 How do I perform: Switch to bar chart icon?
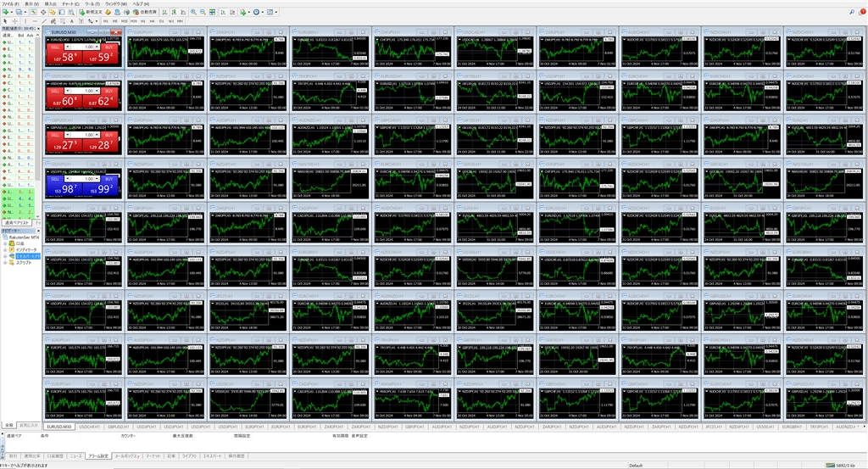tap(165, 12)
